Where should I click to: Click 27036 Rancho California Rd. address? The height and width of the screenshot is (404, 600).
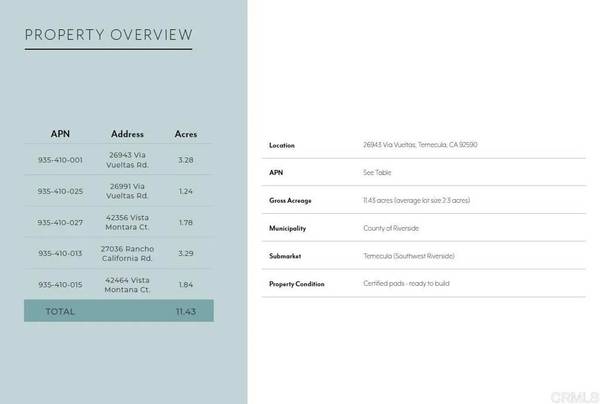(127, 253)
